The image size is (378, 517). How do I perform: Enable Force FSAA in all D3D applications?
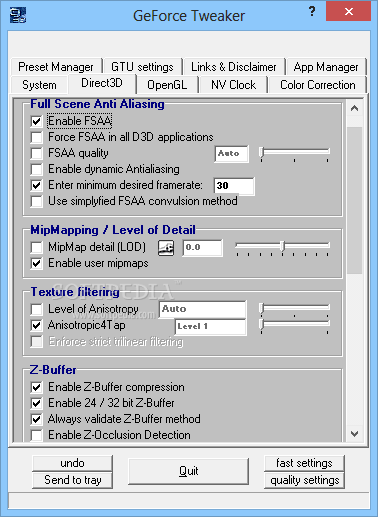click(36, 137)
